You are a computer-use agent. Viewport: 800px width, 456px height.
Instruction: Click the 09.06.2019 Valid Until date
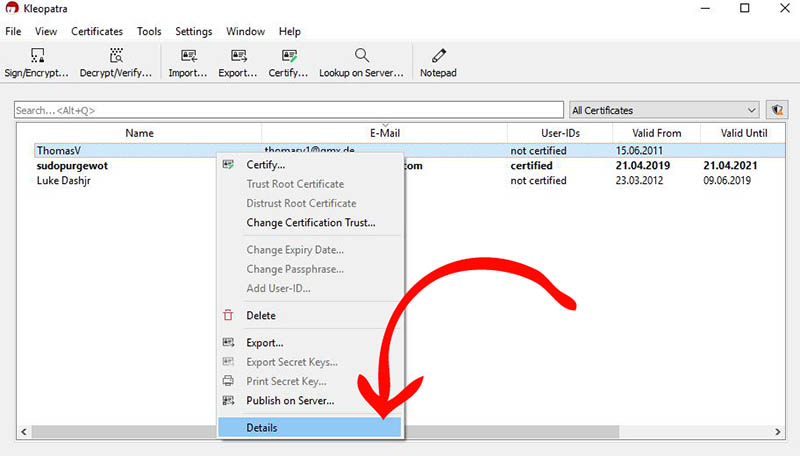point(727,180)
